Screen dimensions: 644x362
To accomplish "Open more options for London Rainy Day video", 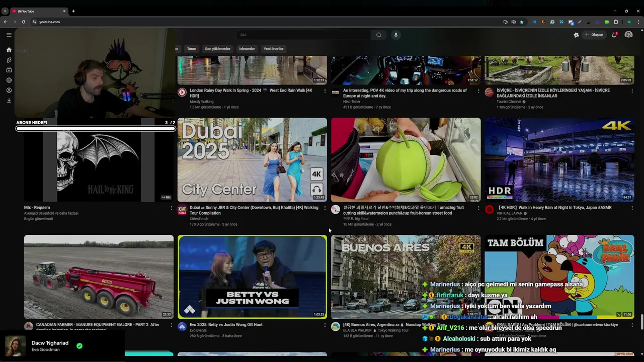I will point(325,91).
